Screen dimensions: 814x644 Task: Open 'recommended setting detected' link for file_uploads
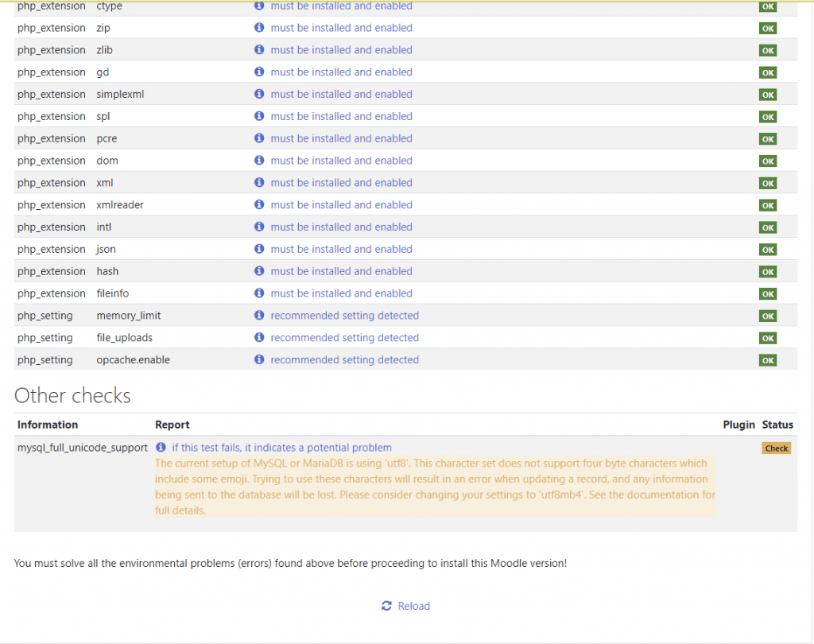pyautogui.click(x=345, y=338)
